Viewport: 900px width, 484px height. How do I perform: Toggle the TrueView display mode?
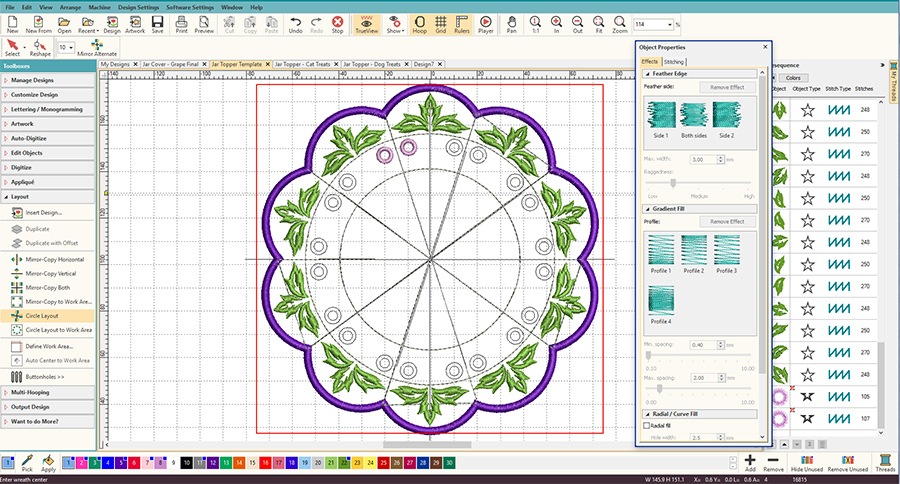(x=367, y=24)
